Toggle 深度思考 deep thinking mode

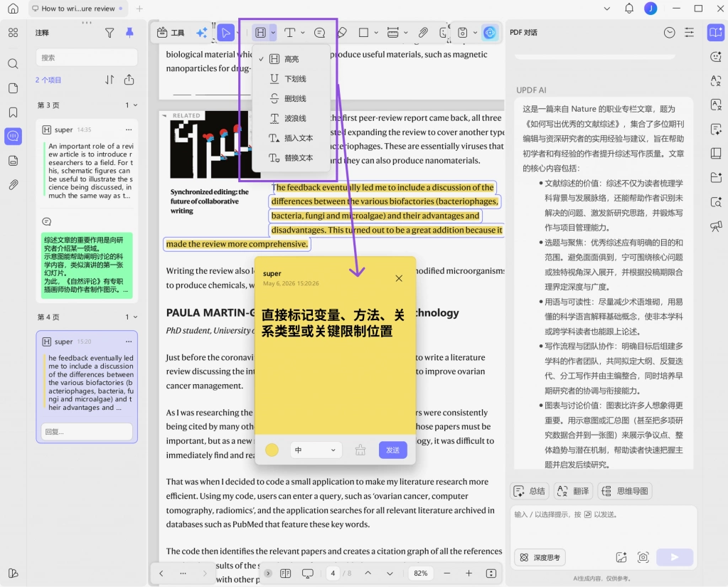click(x=540, y=557)
